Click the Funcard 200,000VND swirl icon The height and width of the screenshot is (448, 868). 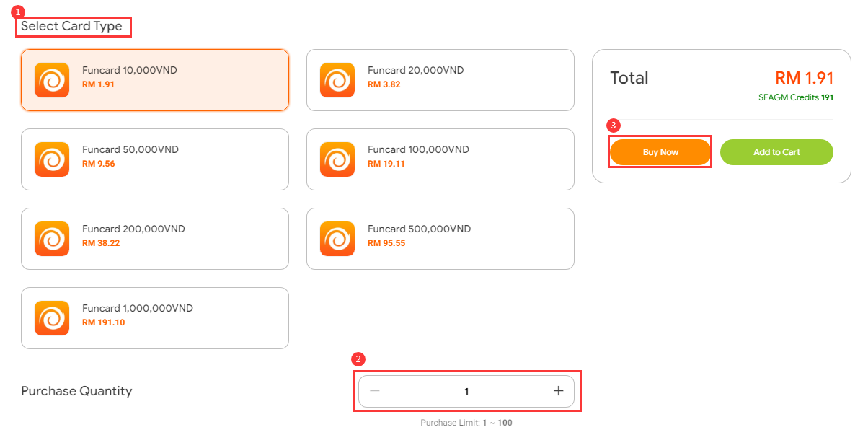52,239
